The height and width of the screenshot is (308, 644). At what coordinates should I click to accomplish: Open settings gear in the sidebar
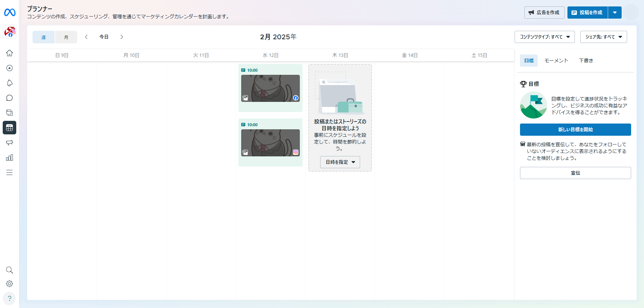[9, 284]
